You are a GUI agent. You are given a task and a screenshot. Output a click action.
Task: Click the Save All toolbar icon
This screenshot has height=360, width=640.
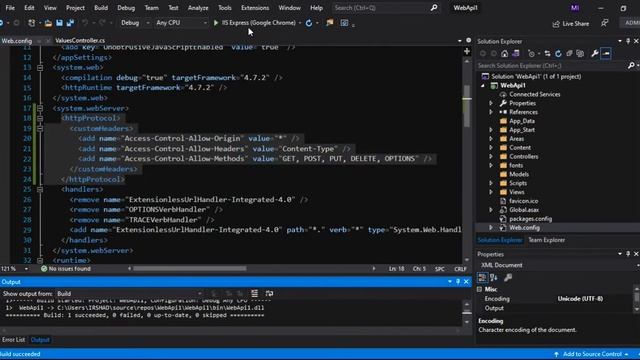[x=70, y=23]
